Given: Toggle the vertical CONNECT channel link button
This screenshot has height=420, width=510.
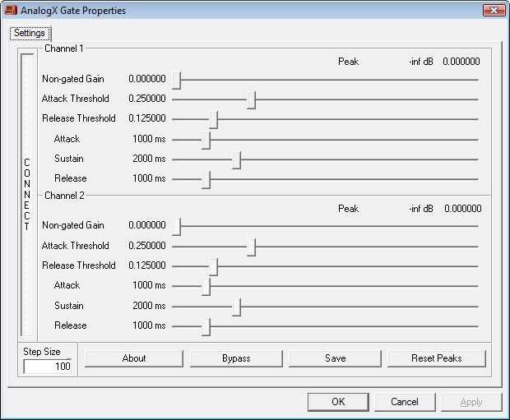Looking at the screenshot, I should pyautogui.click(x=27, y=195).
